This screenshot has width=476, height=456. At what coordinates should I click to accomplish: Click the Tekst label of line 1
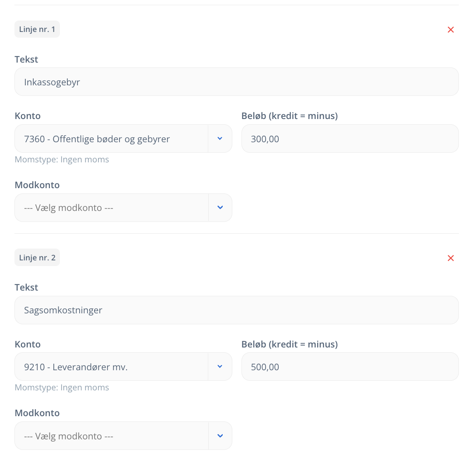point(26,59)
